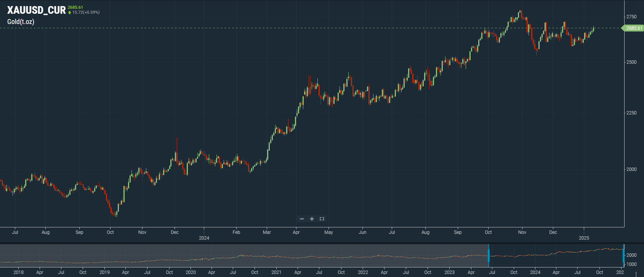Click the 15.72(+0.59%) price change text
The image size is (644, 277).
click(x=86, y=12)
